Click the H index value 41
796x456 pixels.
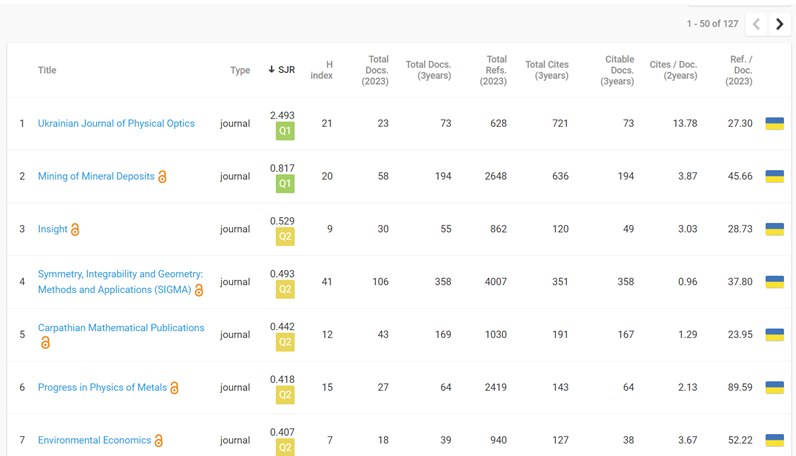tap(327, 282)
